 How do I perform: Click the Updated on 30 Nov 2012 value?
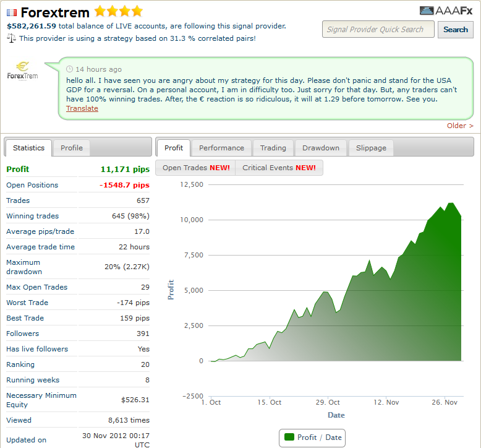coord(116,440)
